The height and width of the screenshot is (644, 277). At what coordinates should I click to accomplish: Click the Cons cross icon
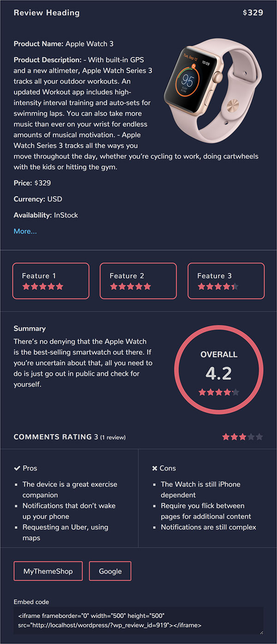[x=155, y=468]
